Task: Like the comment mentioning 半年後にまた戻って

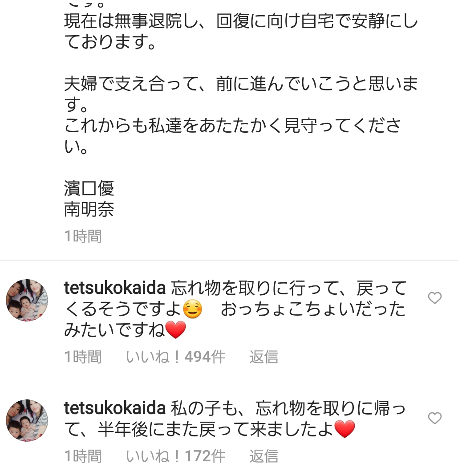Action: (x=434, y=418)
